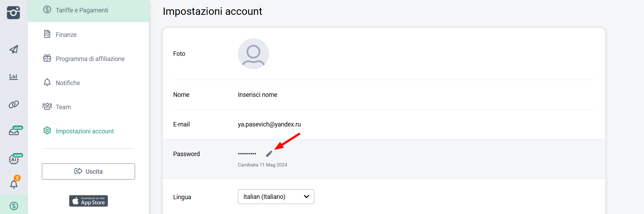The image size is (644, 214).
Task: Open the paper plane posting icon
Action: coord(14,49)
